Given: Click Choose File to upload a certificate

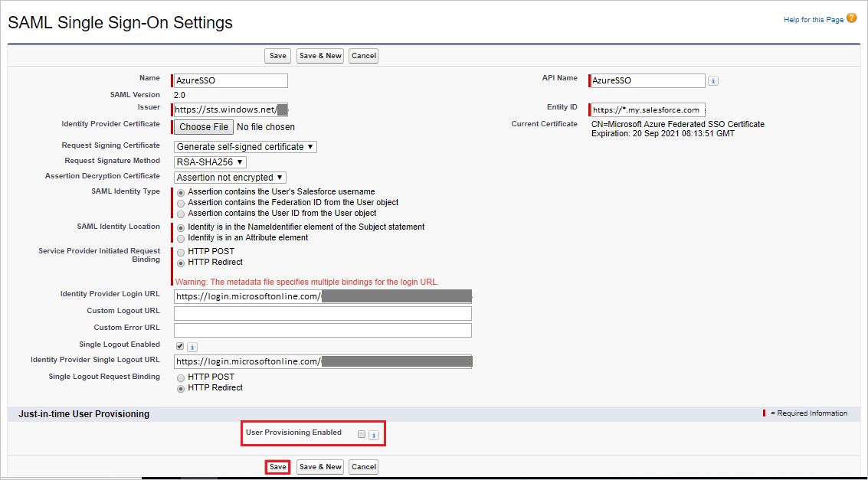Looking at the screenshot, I should tap(202, 126).
